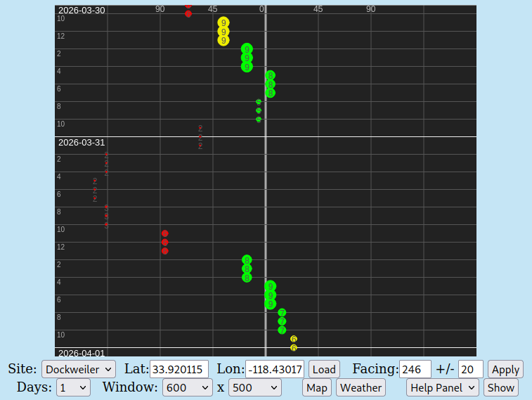Click the 0 degree axis label
This screenshot has height=400, width=532.
pos(261,9)
